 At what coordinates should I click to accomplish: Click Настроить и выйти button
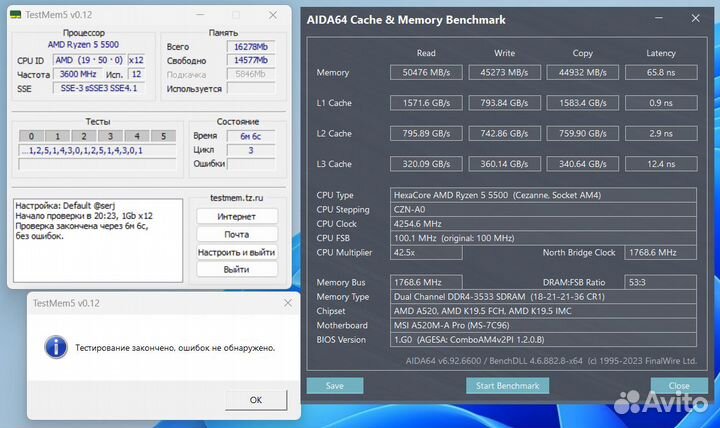tap(237, 252)
